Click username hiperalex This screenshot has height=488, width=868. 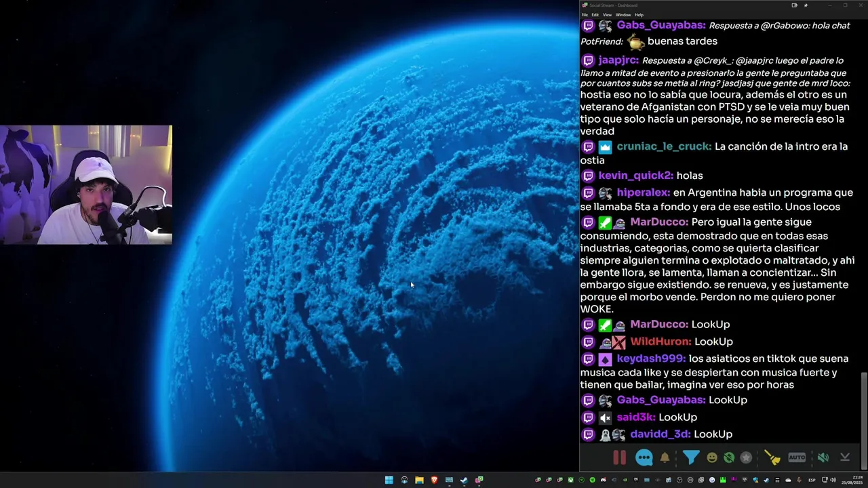[x=643, y=192]
